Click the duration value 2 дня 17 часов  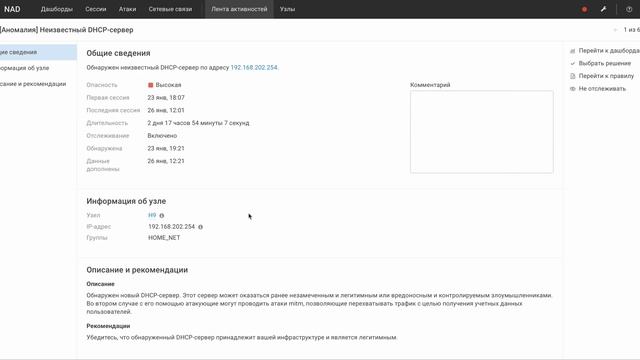click(x=198, y=123)
